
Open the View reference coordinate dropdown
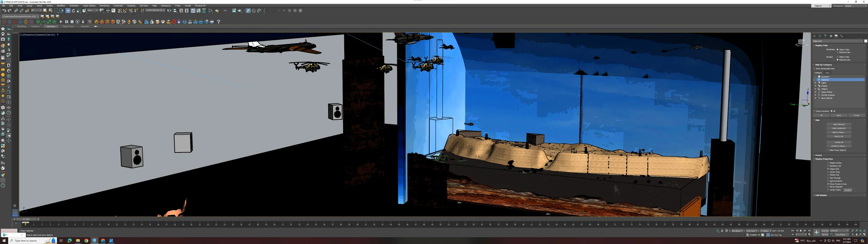[93, 10]
